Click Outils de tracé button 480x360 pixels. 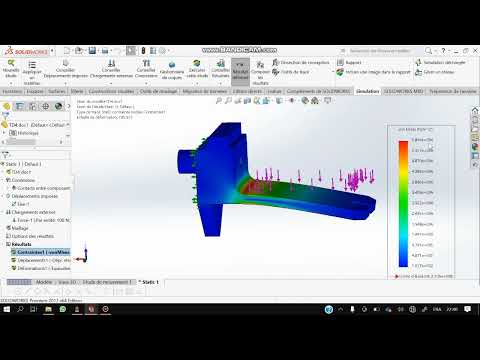pos(291,72)
